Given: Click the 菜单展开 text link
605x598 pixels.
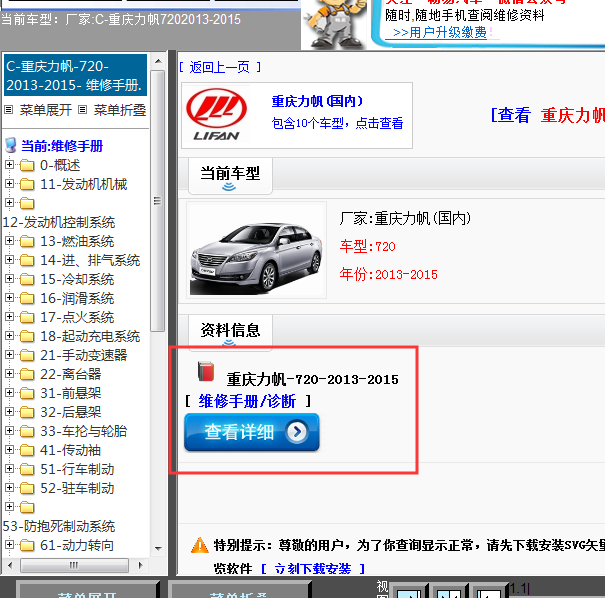Looking at the screenshot, I should click(46, 110).
